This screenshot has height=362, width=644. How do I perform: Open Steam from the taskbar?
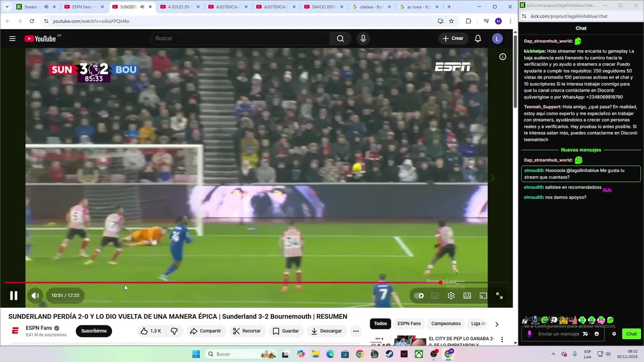(x=389, y=354)
